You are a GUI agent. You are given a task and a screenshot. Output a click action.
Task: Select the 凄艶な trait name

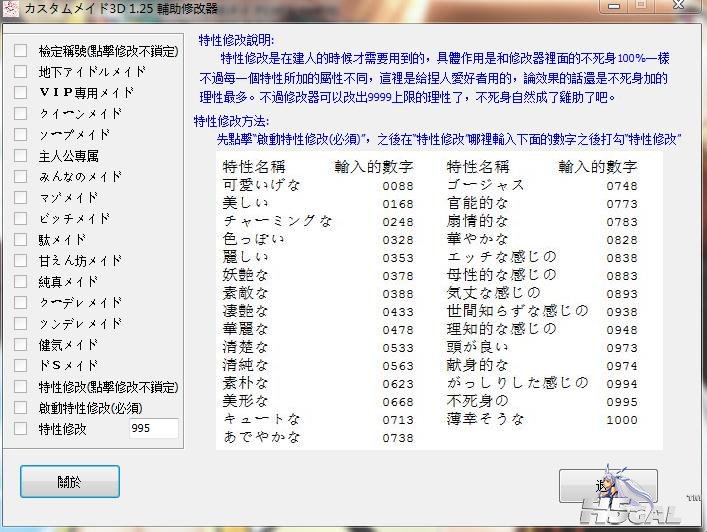245,311
